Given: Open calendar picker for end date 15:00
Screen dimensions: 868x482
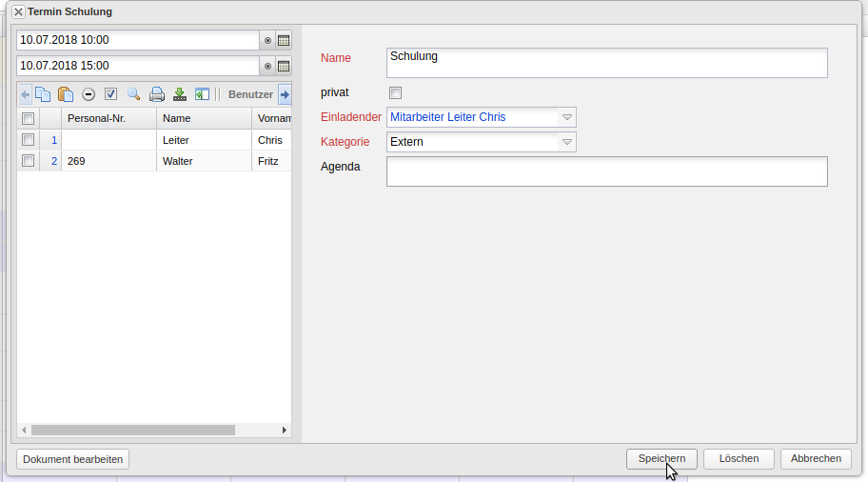Looking at the screenshot, I should pos(284,66).
